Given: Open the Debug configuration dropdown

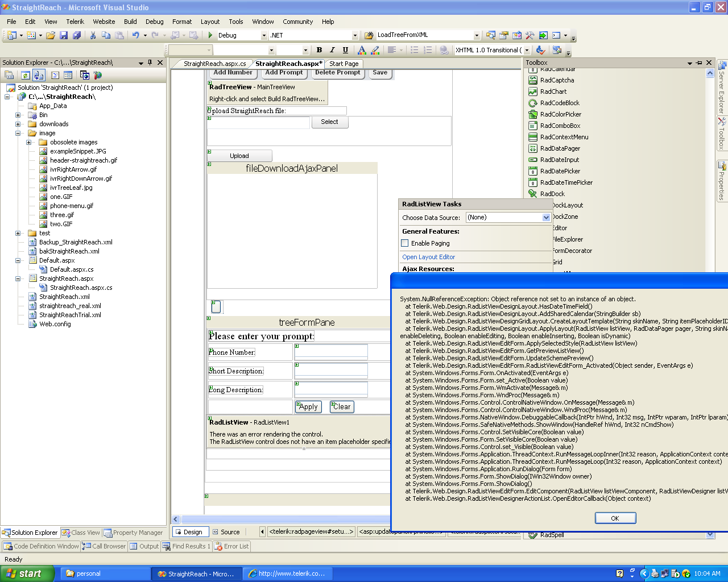Looking at the screenshot, I should point(264,35).
